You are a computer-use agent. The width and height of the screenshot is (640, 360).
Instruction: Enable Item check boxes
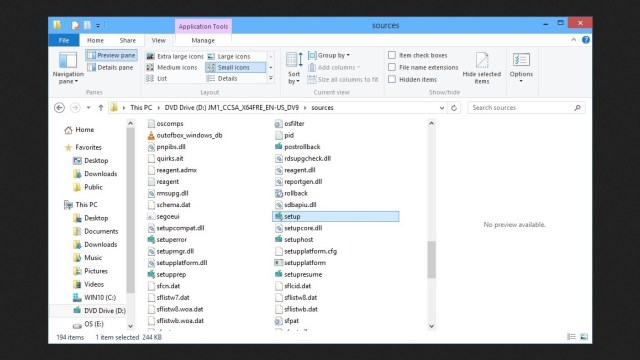click(x=392, y=55)
